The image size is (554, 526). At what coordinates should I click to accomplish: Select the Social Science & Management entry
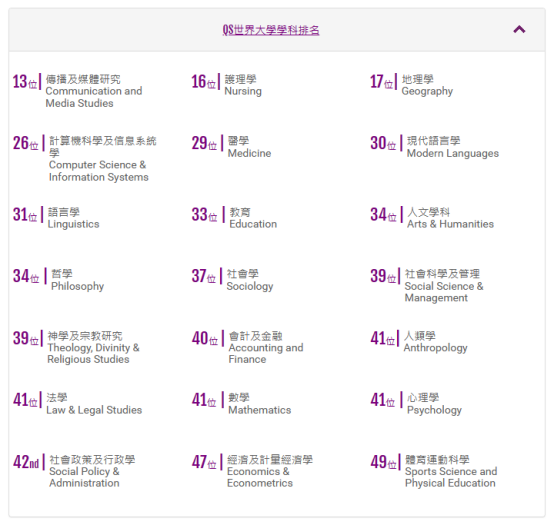coord(427,285)
